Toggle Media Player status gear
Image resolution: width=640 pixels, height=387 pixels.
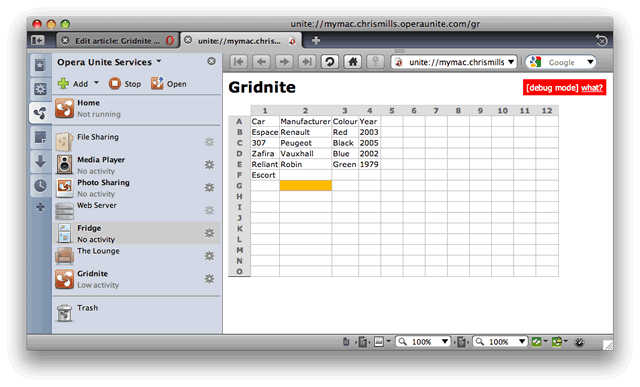click(x=209, y=165)
